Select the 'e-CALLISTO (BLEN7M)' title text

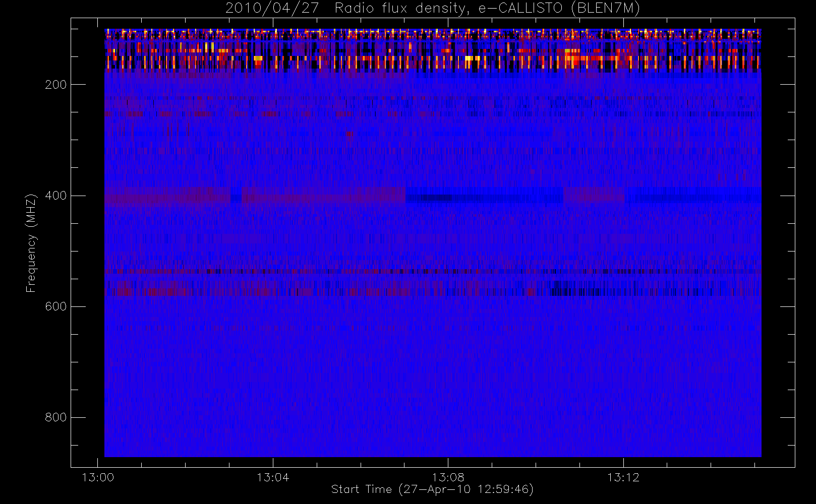tap(559, 9)
